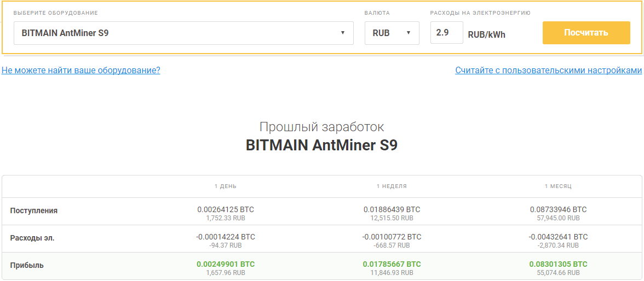Image resolution: width=644 pixels, height=281 pixels.
Task: Click the Прибыль row label
Action: [x=27, y=265]
